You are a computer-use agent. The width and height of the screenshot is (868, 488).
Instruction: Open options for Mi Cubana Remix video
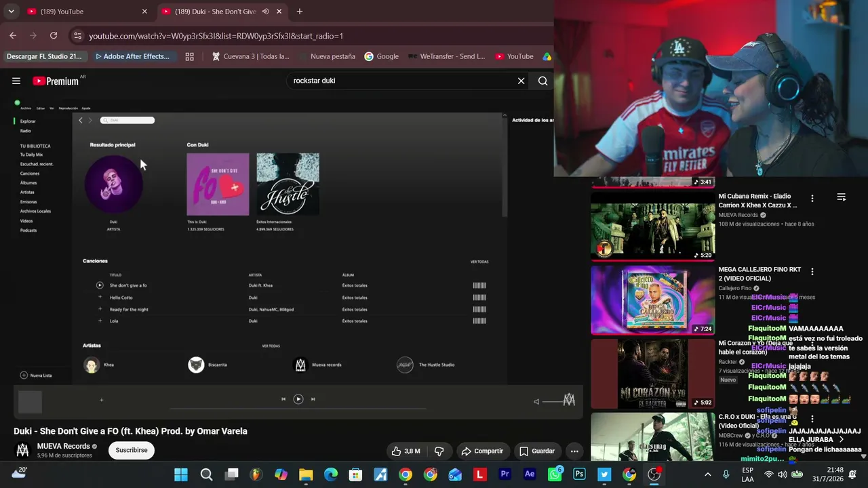812,199
